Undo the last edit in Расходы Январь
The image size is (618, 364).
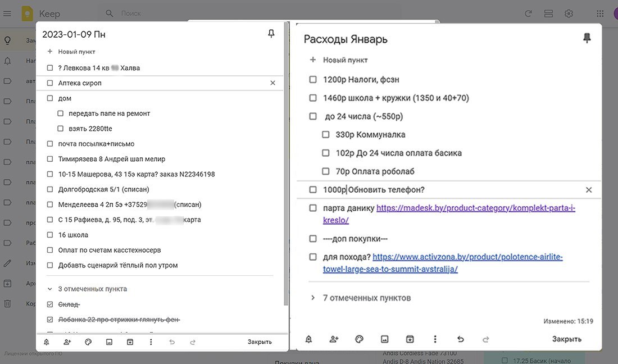click(x=461, y=339)
